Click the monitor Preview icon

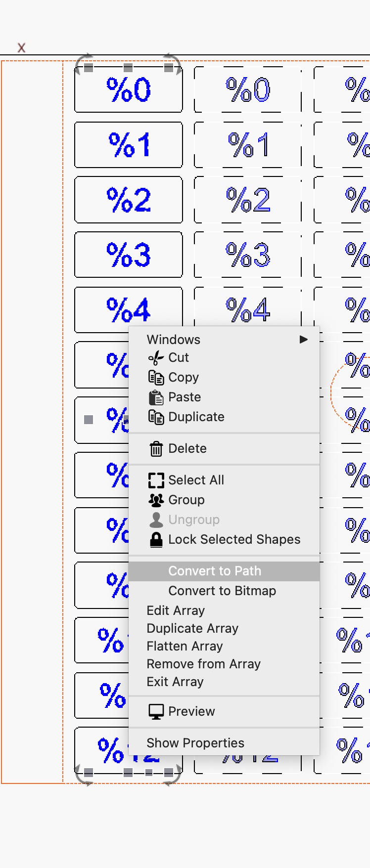click(156, 712)
